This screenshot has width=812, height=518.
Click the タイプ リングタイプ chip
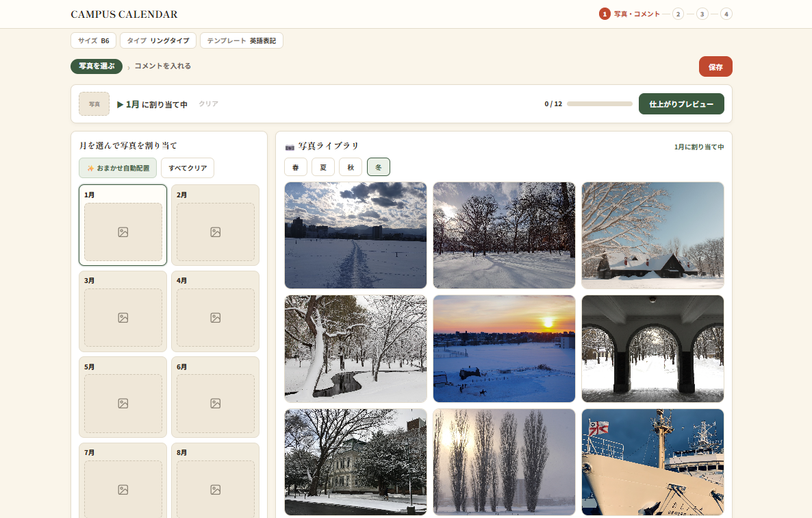[158, 40]
